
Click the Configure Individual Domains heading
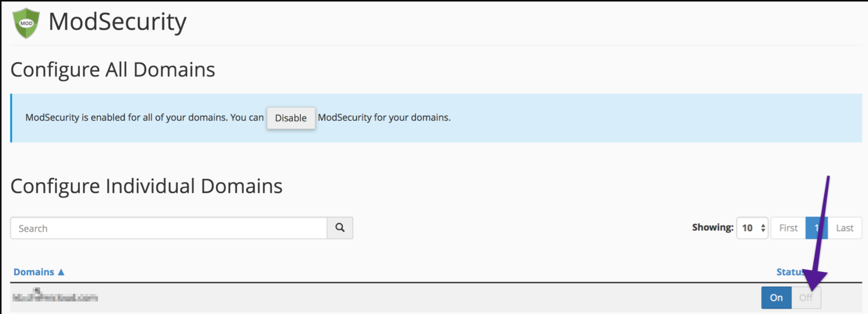coord(146,186)
